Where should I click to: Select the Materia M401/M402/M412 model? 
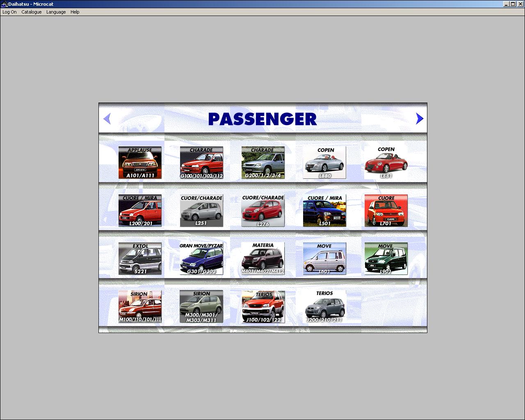point(262,258)
